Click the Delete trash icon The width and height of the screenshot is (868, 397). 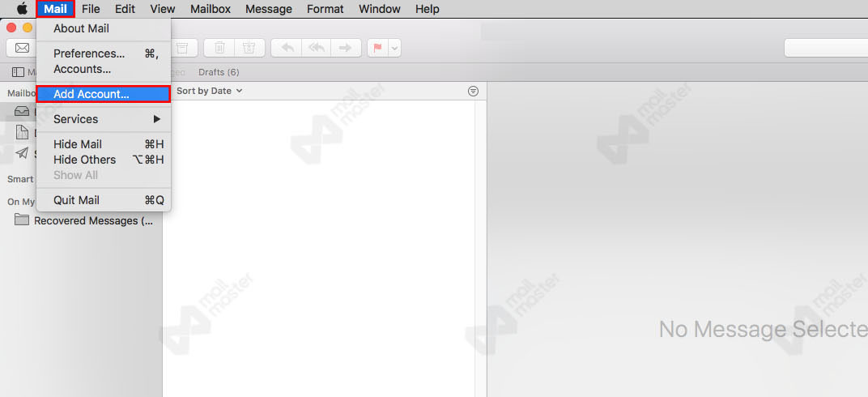tap(219, 48)
